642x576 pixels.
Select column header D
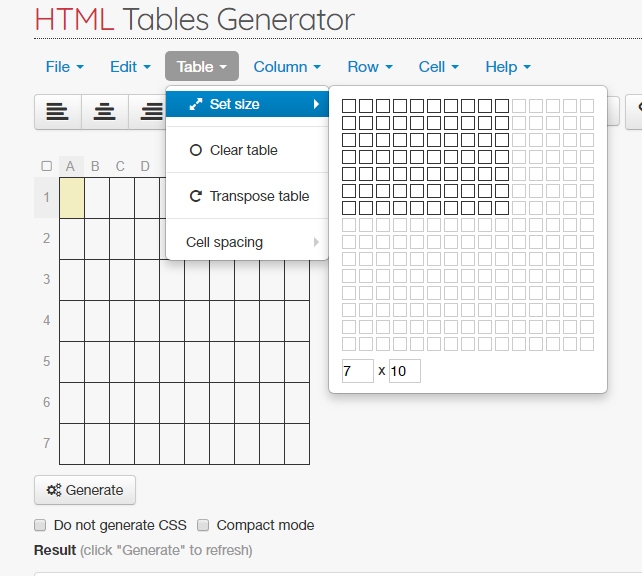point(145,166)
